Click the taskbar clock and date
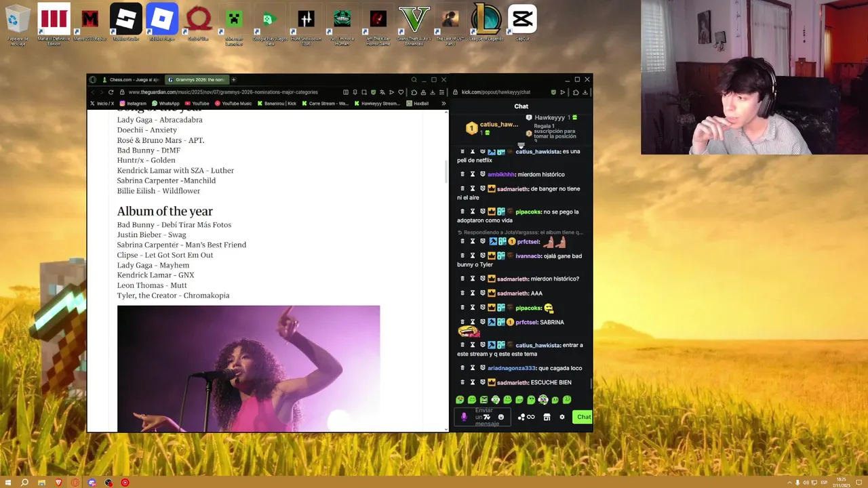This screenshot has width=868, height=488. click(x=842, y=483)
